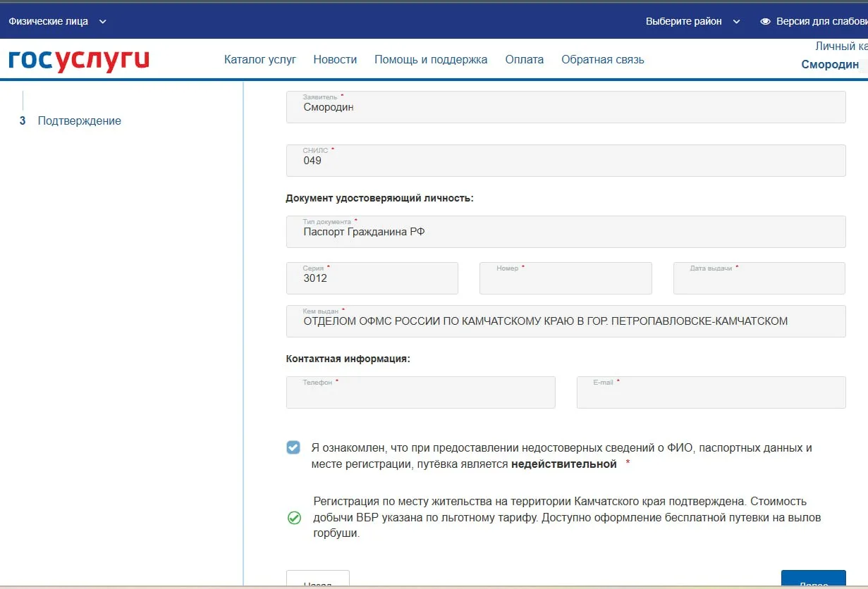Click the Версия для слабовидящих link
868x589 pixels.
821,22
